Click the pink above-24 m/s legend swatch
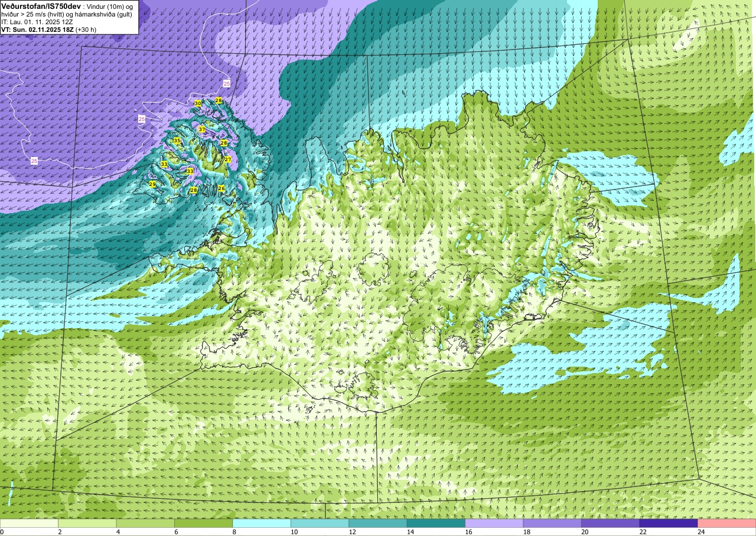756x536 pixels. pos(726,523)
